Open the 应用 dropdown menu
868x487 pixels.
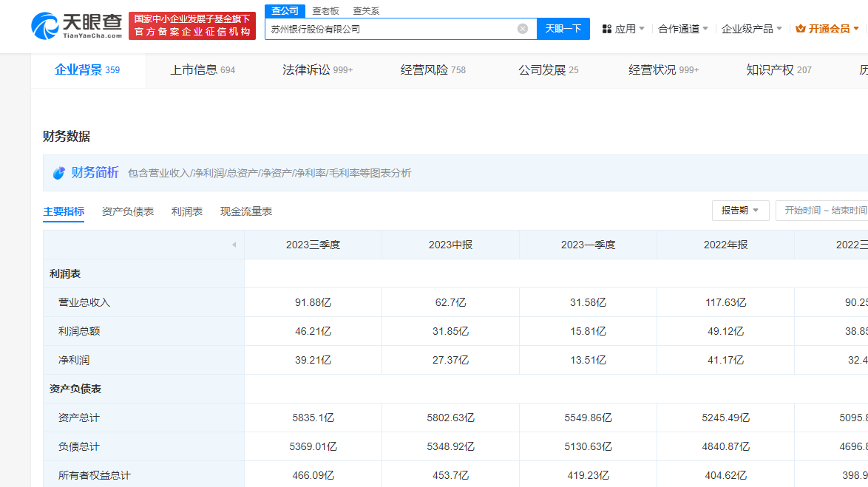coord(623,29)
